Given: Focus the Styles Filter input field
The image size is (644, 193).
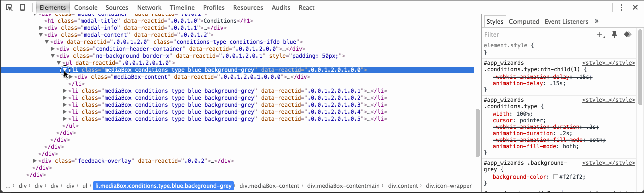Looking at the screenshot, I should click(537, 35).
